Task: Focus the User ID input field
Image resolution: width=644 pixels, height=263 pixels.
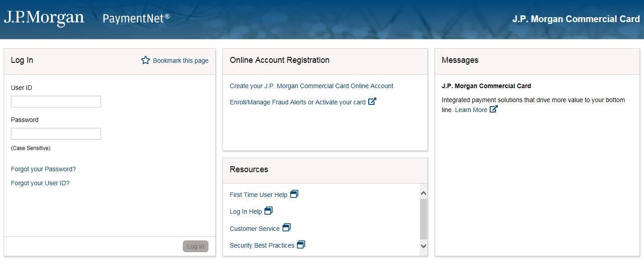Action: pos(56,102)
